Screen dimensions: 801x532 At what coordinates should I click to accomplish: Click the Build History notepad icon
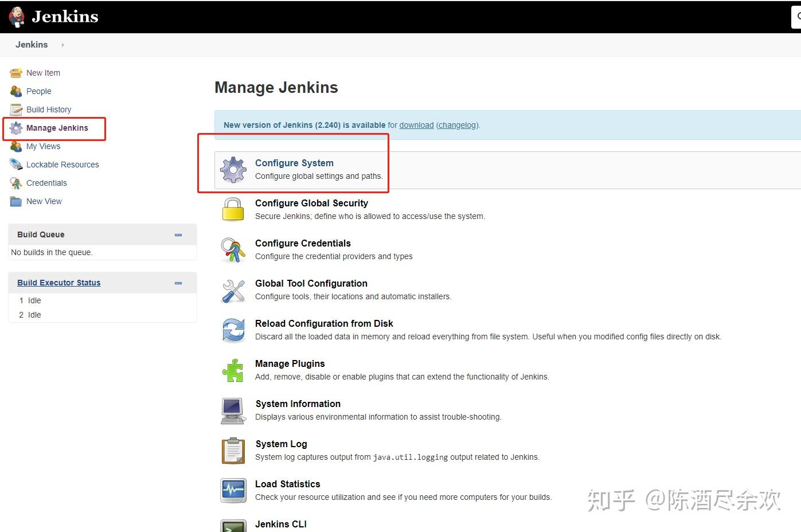coord(16,109)
